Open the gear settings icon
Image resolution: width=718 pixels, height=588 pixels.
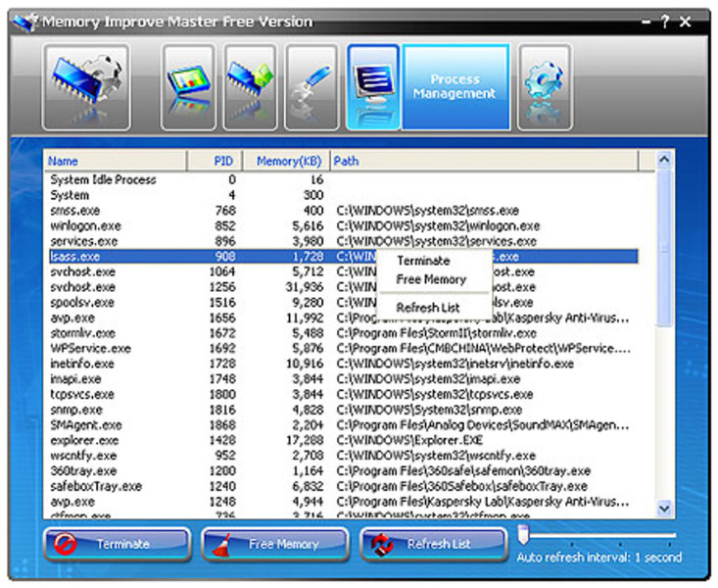tap(545, 86)
